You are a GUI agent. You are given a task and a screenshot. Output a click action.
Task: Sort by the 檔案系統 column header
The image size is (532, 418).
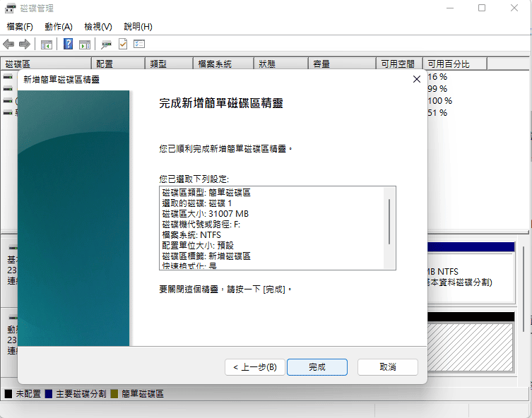(223, 64)
